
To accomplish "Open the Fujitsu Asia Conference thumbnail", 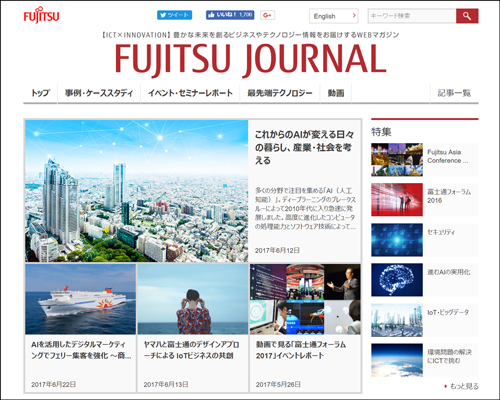I will 397,160.
